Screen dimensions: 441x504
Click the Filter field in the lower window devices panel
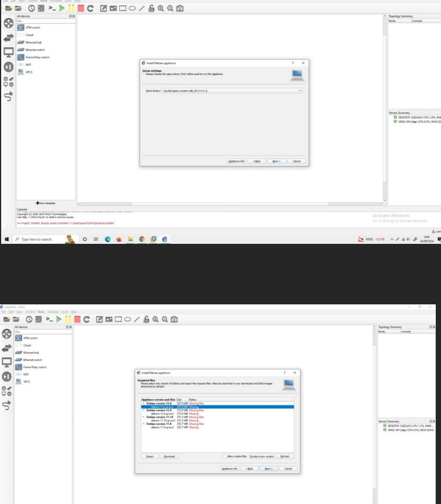point(43,331)
